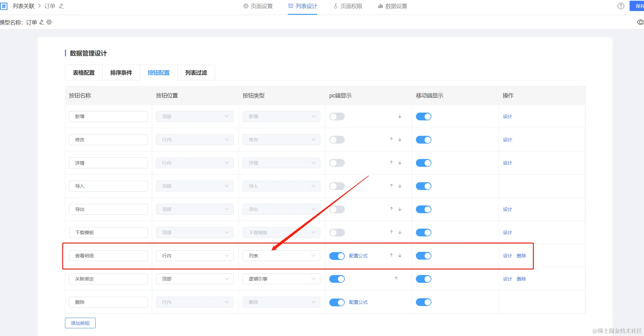Turn off 移动端显示 toggle for 删除 row
This screenshot has width=644, height=336.
point(423,302)
